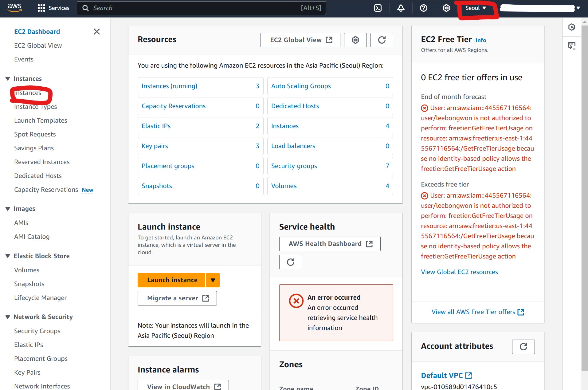Open Volumes resource link
The image size is (588, 390).
[284, 186]
